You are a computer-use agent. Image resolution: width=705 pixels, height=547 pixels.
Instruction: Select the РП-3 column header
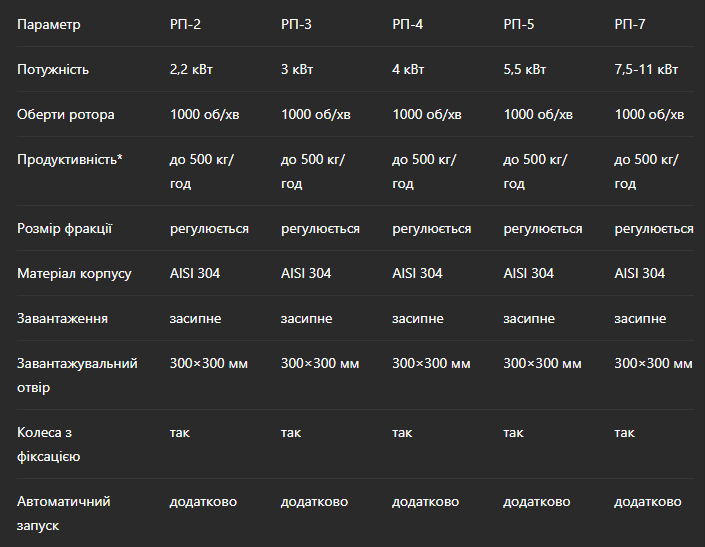click(x=296, y=24)
